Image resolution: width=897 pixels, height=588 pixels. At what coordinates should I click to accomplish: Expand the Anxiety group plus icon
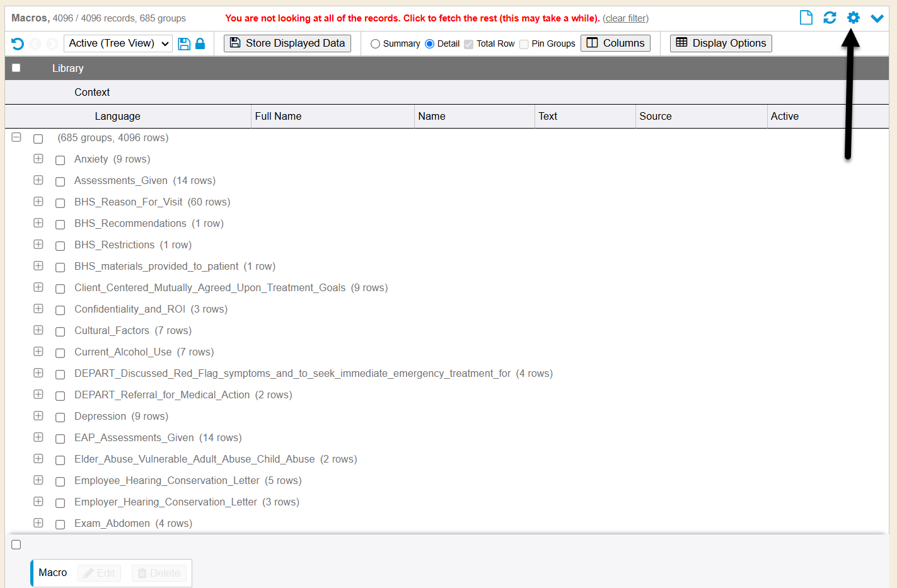[x=38, y=159]
